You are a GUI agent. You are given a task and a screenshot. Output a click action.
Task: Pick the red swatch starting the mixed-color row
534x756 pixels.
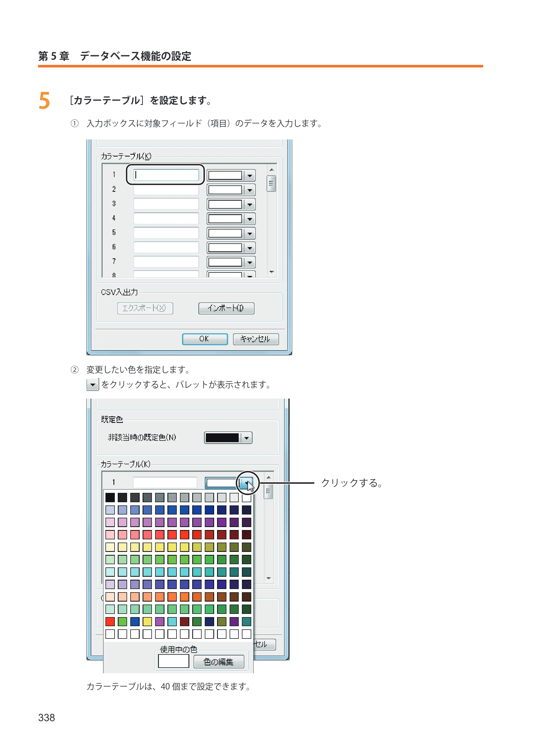point(110,622)
